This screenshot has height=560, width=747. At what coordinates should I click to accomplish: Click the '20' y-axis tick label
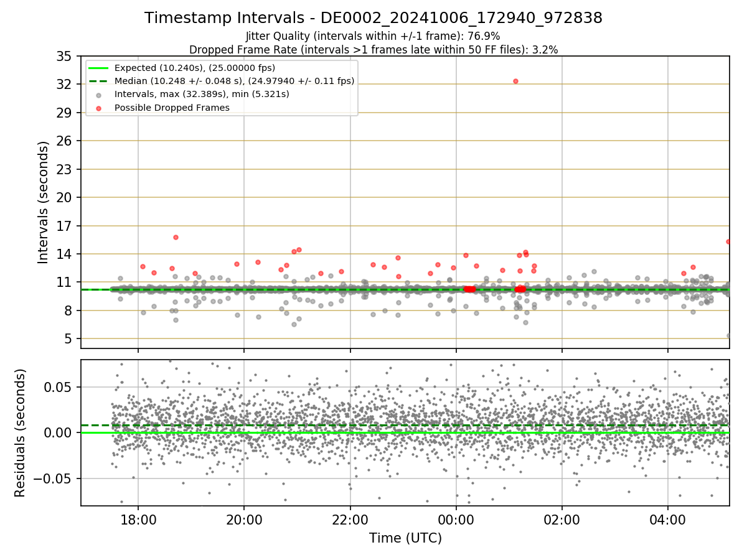pyautogui.click(x=64, y=197)
